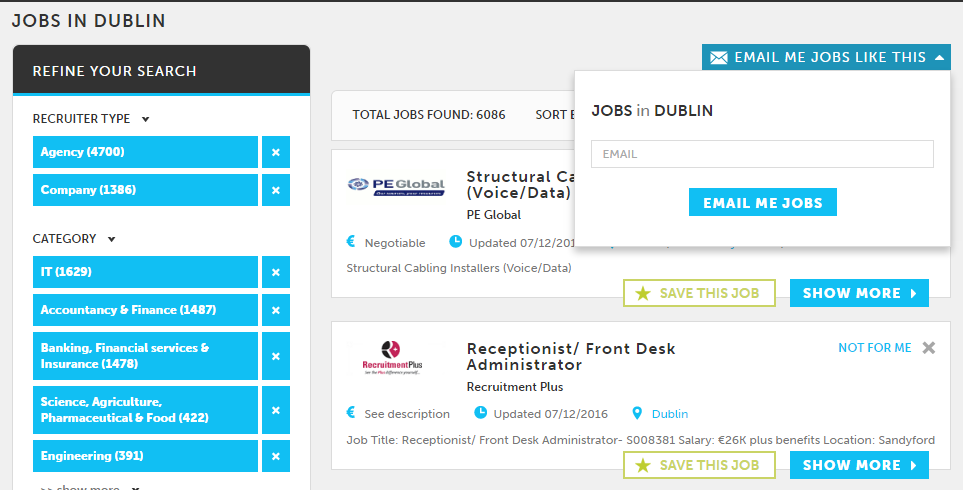
Task: Toggle Banking, Financial services & Insurance filter
Action: pos(146,356)
